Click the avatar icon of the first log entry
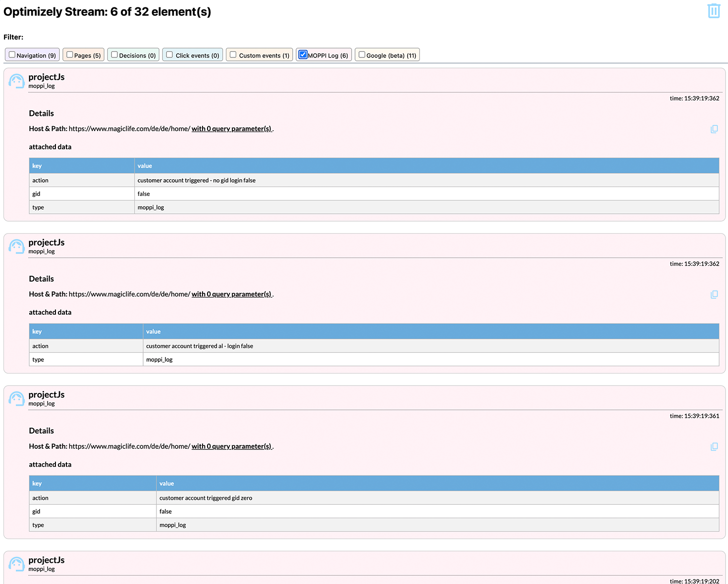 [x=16, y=81]
